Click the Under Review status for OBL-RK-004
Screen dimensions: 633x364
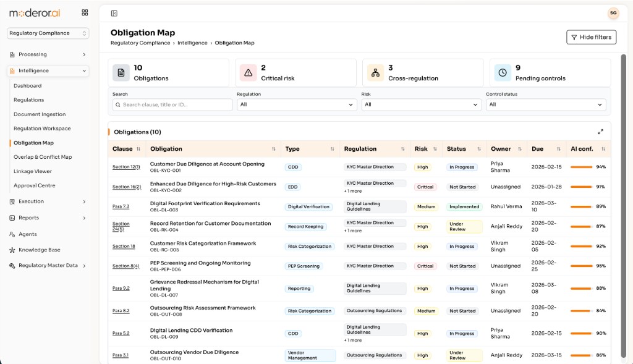click(464, 227)
